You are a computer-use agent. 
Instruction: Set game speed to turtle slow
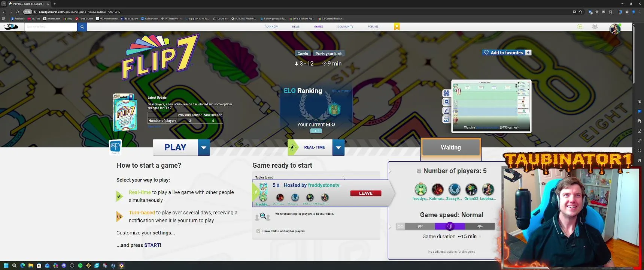[420, 226]
